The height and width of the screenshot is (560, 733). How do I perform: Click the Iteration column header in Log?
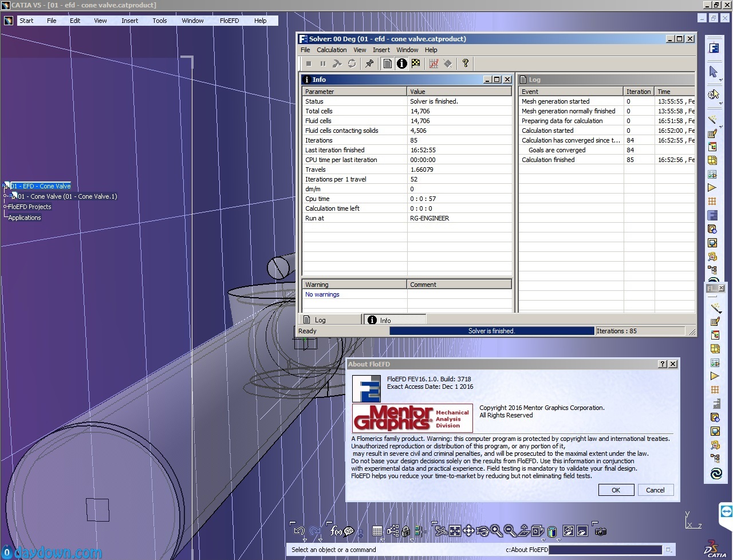pos(639,92)
